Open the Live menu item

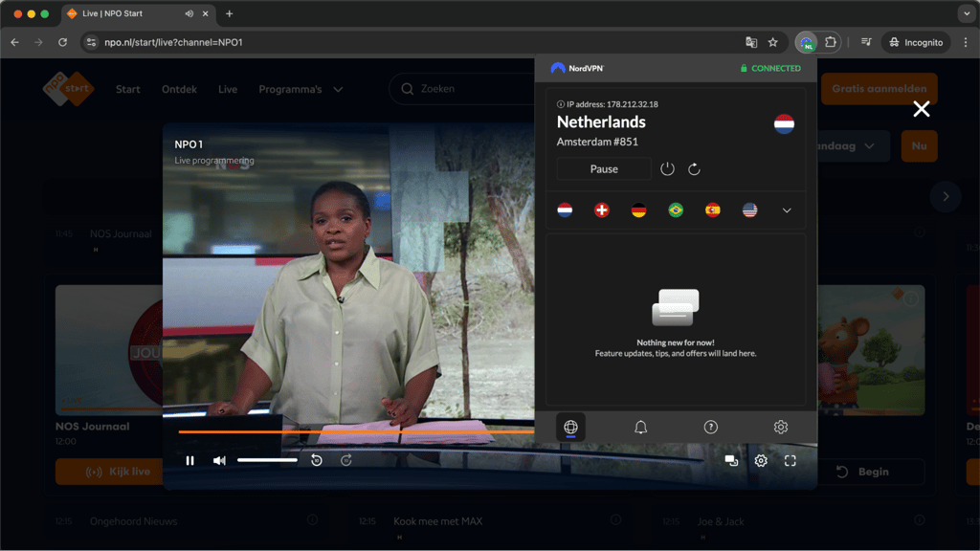pos(228,89)
